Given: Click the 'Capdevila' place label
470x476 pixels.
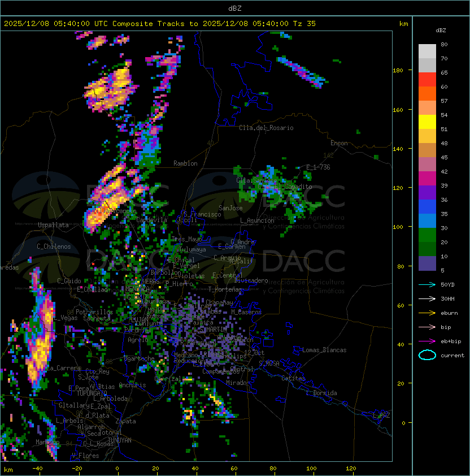Looking at the screenshot, I should pos(151,220).
